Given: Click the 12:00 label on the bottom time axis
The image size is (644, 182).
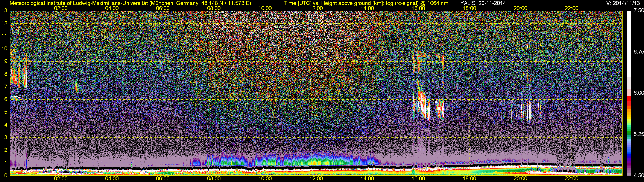Looking at the screenshot, I should coord(316,179).
